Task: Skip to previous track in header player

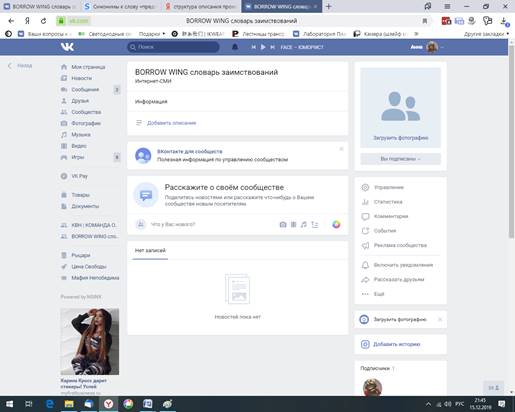Action: click(x=253, y=47)
